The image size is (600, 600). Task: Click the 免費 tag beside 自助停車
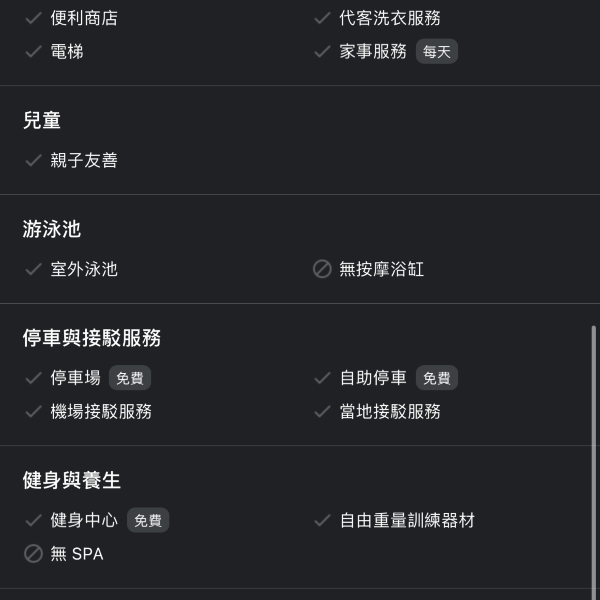437,378
